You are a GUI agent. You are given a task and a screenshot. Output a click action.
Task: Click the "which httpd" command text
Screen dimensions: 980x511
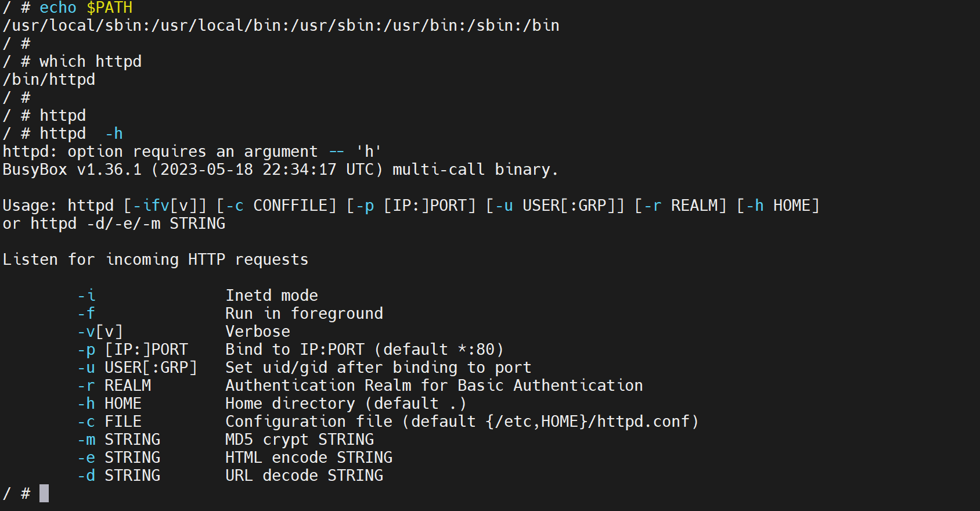90,62
